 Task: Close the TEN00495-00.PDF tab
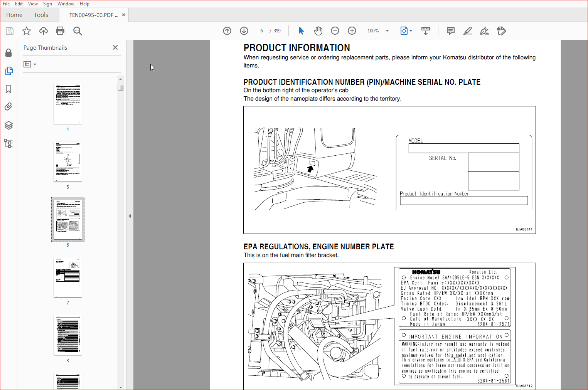coord(124,15)
